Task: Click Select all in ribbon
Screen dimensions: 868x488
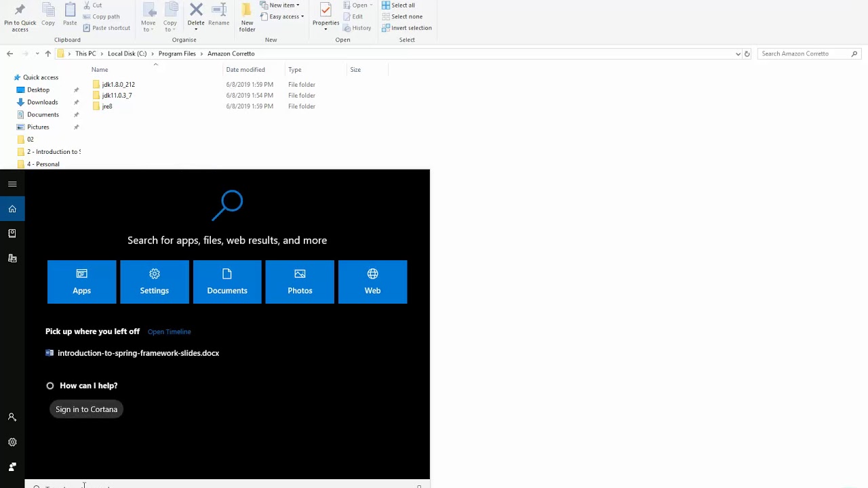Action: click(x=399, y=5)
